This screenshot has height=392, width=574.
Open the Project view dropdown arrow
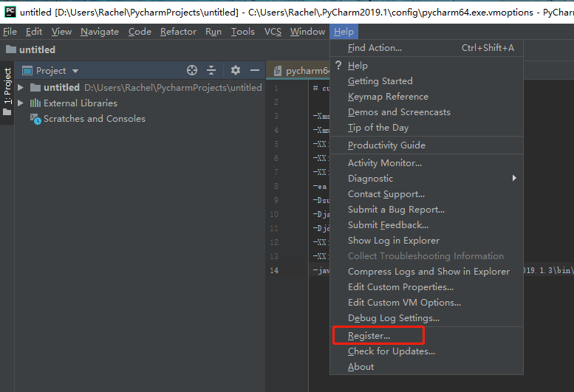click(75, 71)
